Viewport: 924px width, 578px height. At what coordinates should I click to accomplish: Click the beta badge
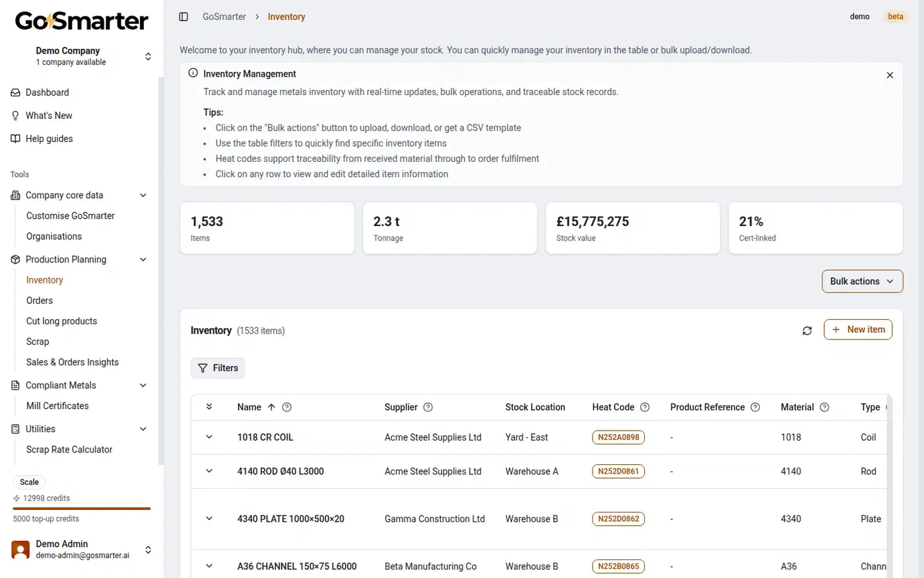pyautogui.click(x=896, y=17)
